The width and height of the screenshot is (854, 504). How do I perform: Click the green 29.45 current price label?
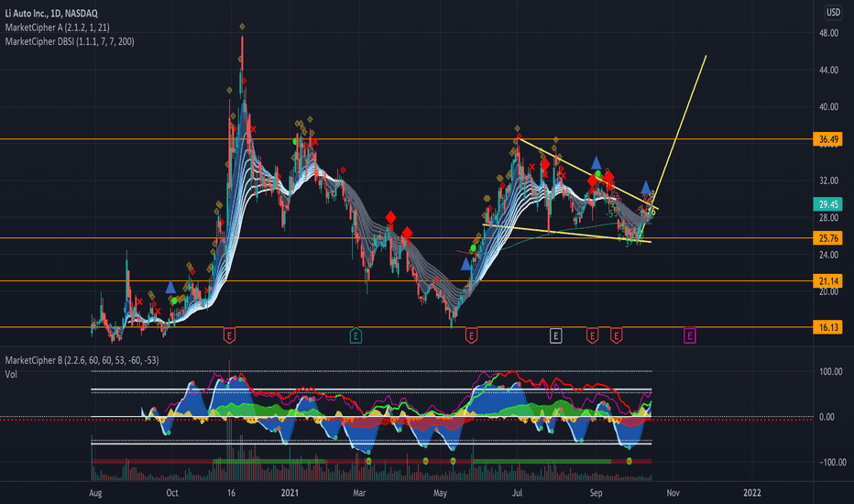827,204
